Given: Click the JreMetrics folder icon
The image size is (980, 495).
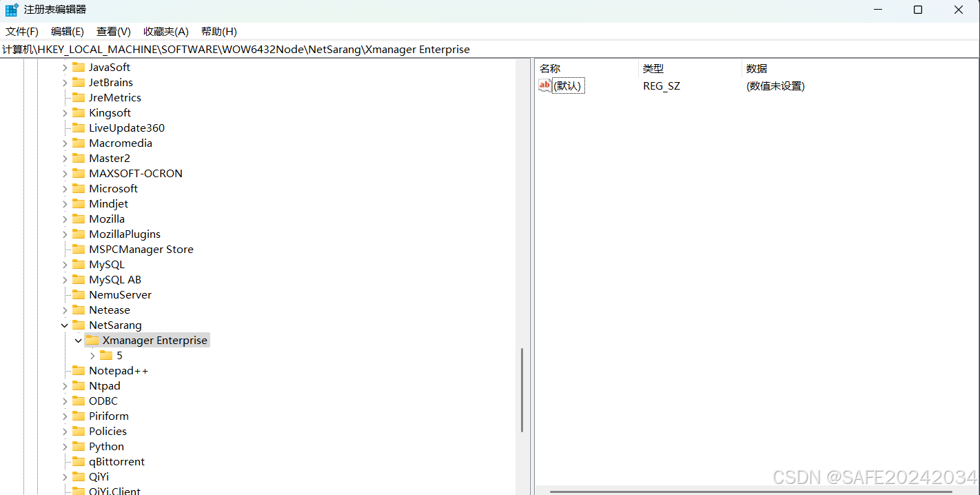Looking at the screenshot, I should (x=79, y=97).
